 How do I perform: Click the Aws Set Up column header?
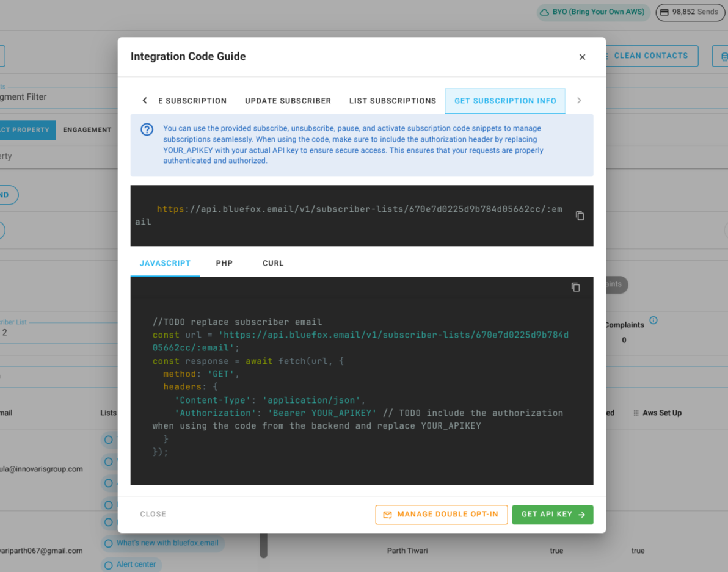[x=661, y=413]
